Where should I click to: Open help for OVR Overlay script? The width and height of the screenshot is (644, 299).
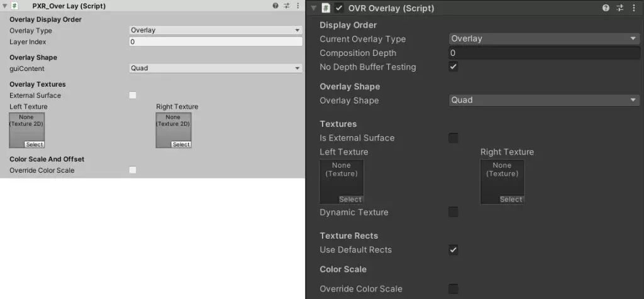point(606,8)
